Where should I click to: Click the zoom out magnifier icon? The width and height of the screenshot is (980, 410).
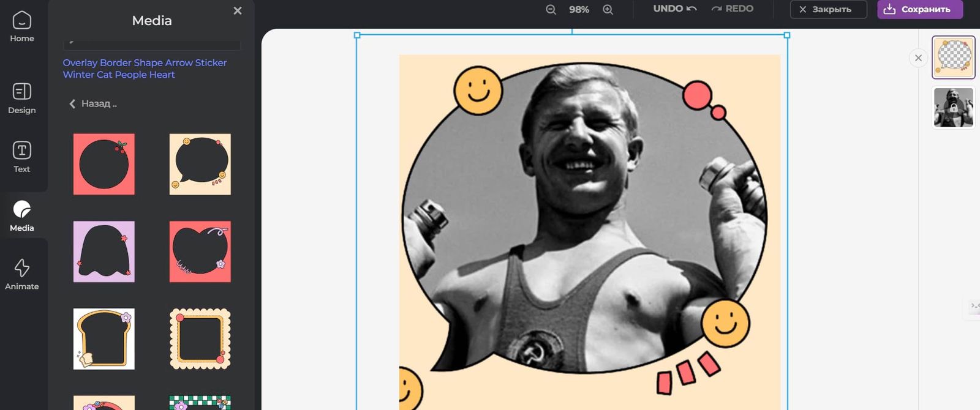(551, 9)
